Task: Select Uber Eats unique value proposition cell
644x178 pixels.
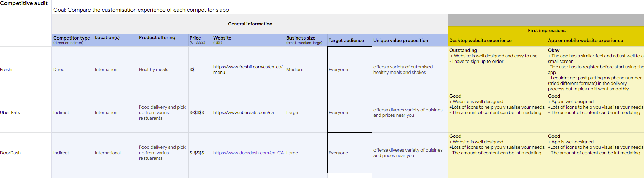Action: coord(410,112)
